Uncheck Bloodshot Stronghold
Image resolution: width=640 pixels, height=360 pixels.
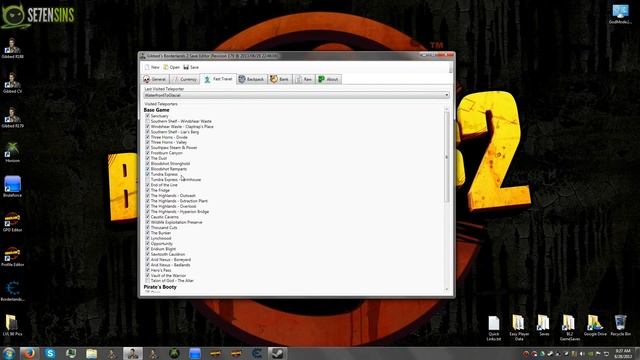pyautogui.click(x=148, y=164)
